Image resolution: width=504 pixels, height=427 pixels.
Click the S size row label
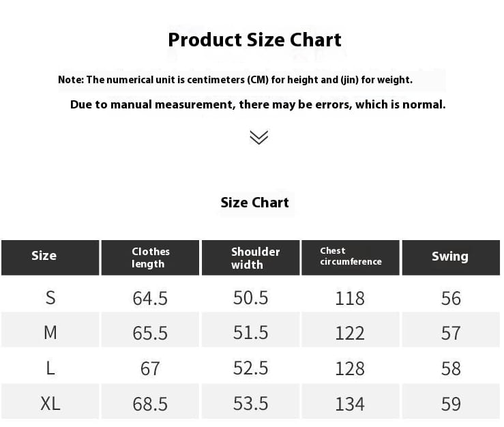click(x=50, y=297)
